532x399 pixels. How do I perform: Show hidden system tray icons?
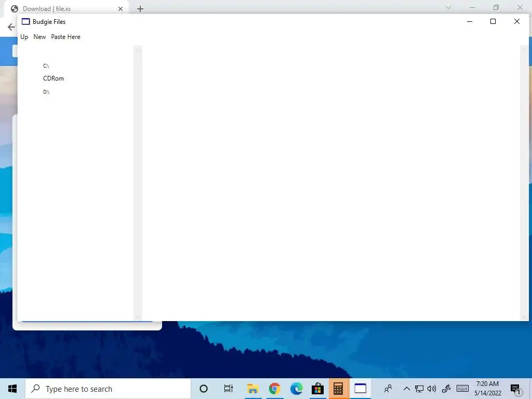[406, 389]
